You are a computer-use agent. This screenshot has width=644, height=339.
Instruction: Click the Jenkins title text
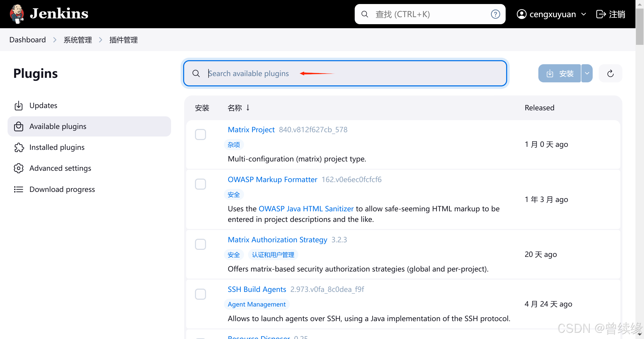coord(59,14)
